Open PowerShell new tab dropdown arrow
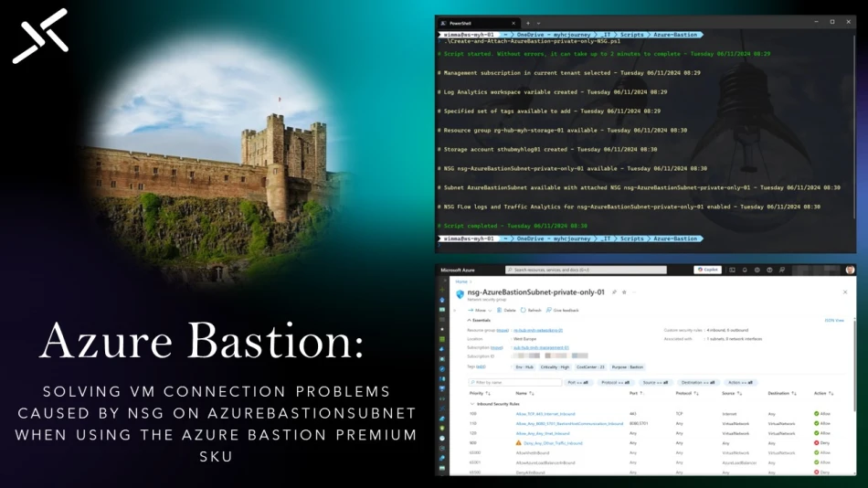The width and height of the screenshot is (868, 488). pyautogui.click(x=539, y=22)
